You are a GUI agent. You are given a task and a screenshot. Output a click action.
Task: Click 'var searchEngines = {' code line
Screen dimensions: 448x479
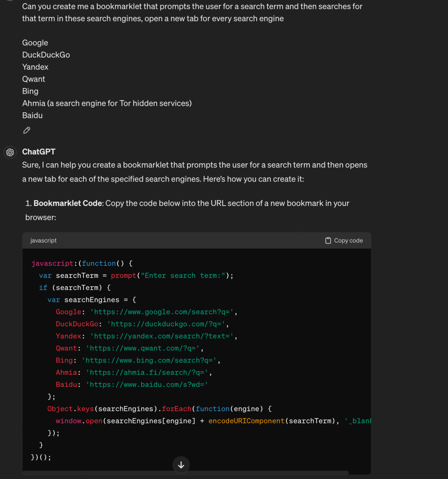coord(92,300)
